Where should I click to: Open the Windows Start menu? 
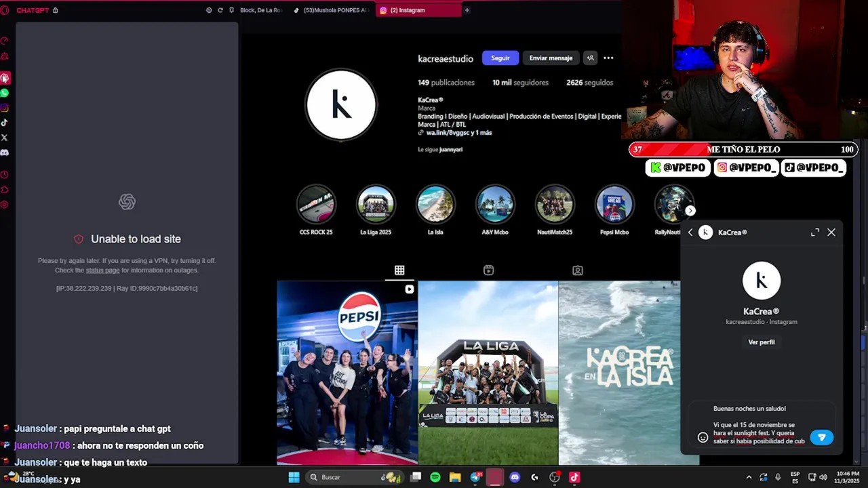pos(294,477)
